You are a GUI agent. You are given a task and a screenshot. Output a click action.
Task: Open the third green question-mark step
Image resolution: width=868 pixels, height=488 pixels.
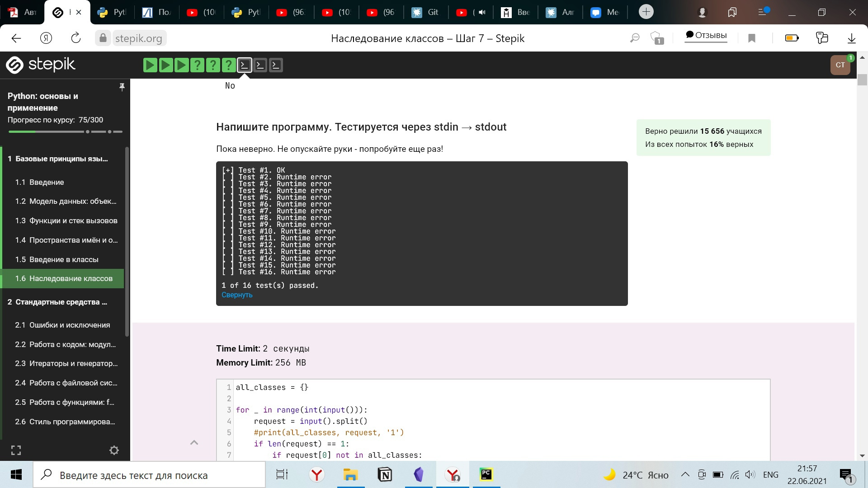point(228,65)
